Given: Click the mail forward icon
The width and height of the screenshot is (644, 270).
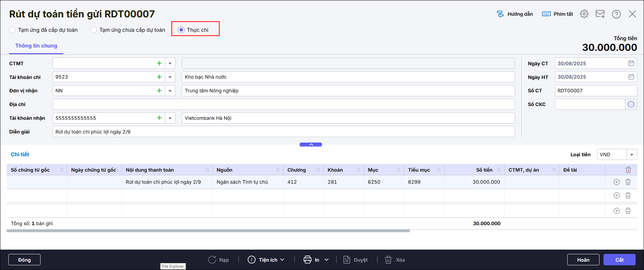Looking at the screenshot, I should click(x=600, y=14).
